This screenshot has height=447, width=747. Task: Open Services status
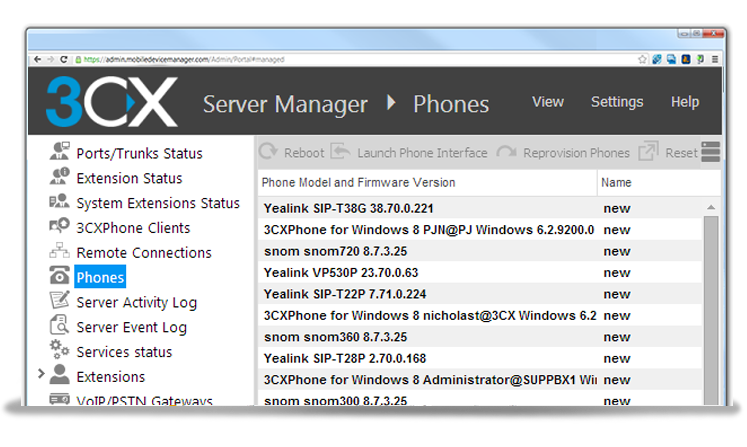click(124, 352)
